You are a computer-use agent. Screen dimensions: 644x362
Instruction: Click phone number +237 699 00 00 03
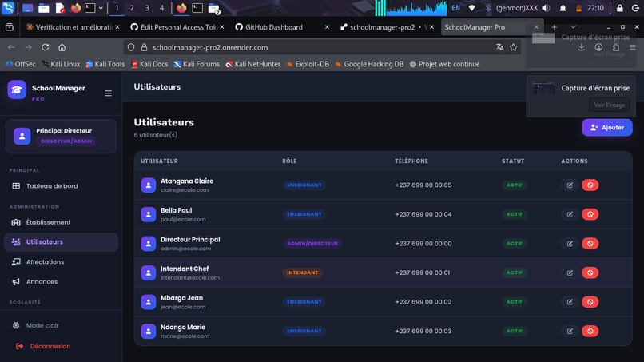click(423, 331)
